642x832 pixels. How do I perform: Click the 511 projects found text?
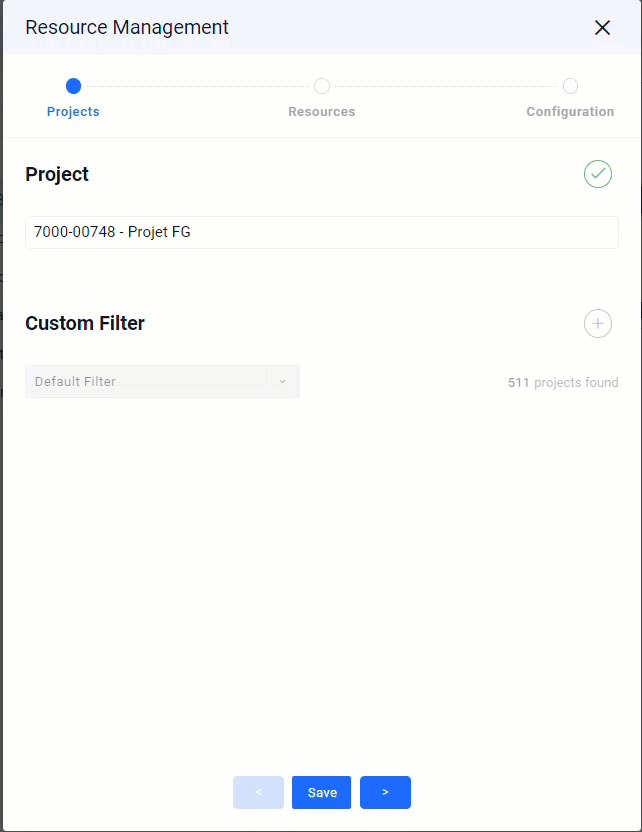(x=563, y=382)
